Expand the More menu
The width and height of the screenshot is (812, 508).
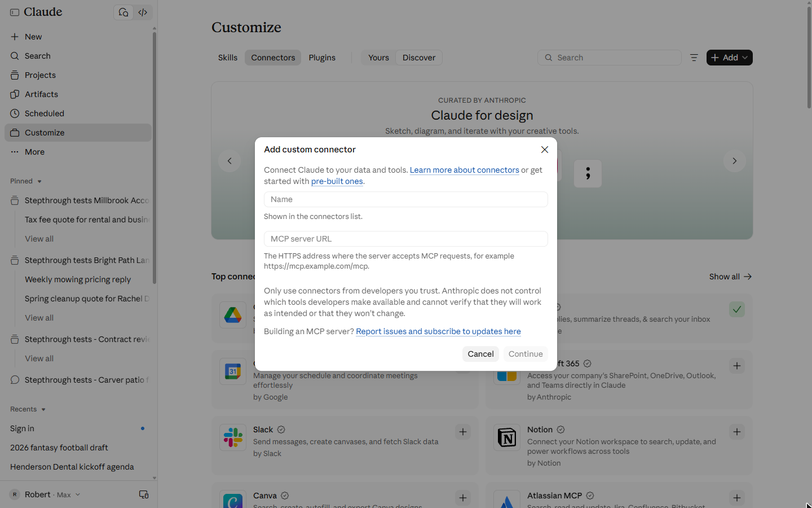[x=78, y=152]
